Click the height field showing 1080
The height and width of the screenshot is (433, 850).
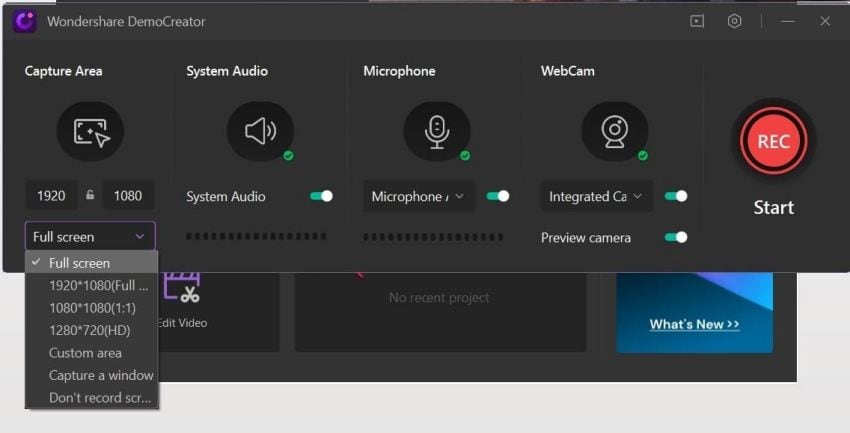128,196
